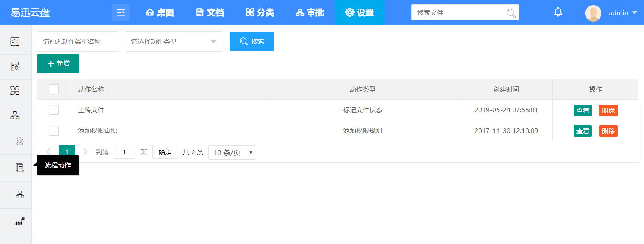This screenshot has height=244, width=644.
Task: Tick the checkbox for 添加权限审批 row
Action: pos(53,131)
